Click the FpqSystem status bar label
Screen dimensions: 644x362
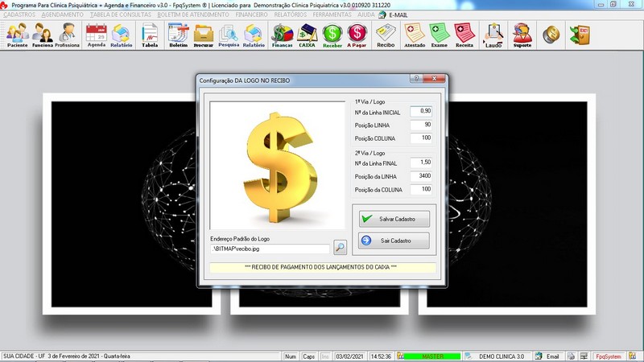609,356
